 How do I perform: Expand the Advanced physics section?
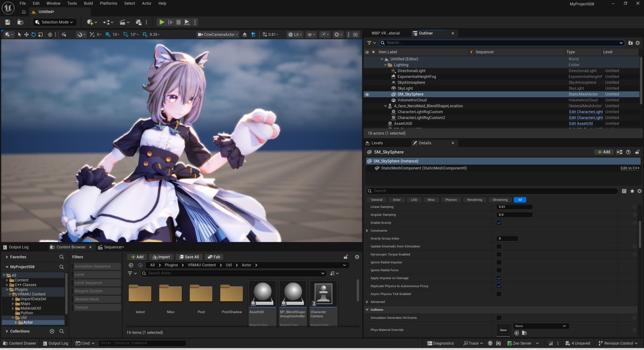click(x=367, y=302)
